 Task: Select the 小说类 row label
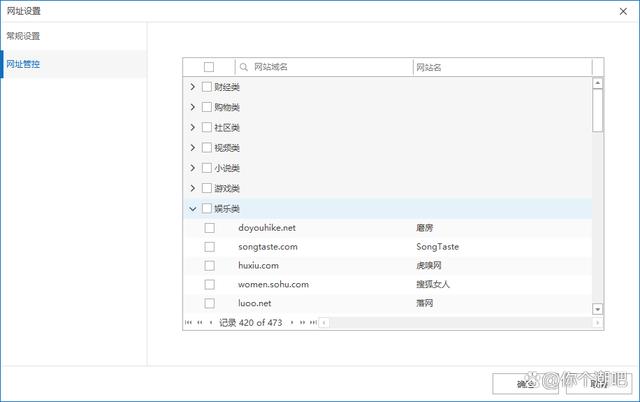(227, 168)
